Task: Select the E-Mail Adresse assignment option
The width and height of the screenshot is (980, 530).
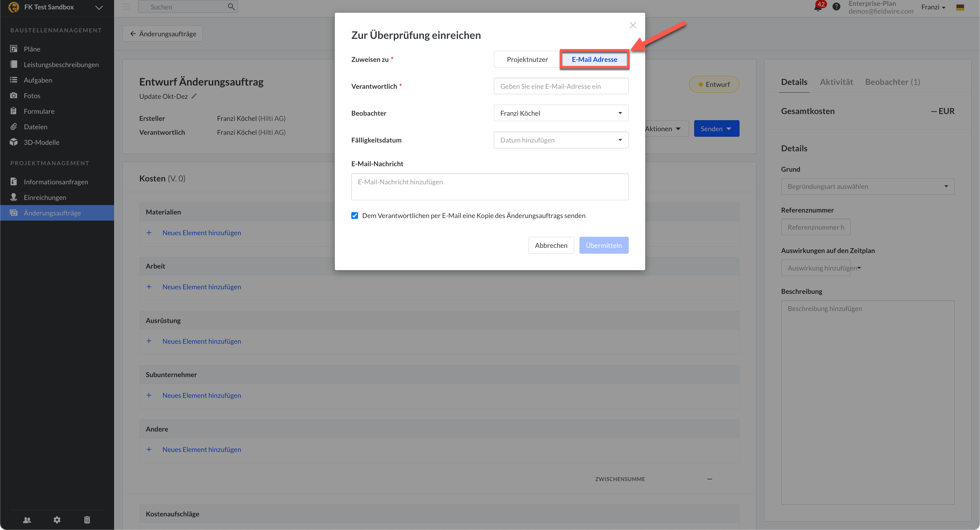Action: click(594, 59)
